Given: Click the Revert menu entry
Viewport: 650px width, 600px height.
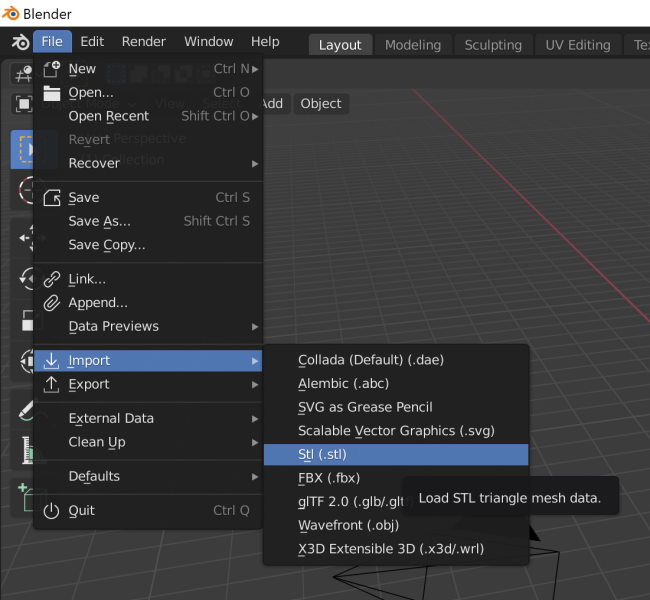Looking at the screenshot, I should point(148,140).
